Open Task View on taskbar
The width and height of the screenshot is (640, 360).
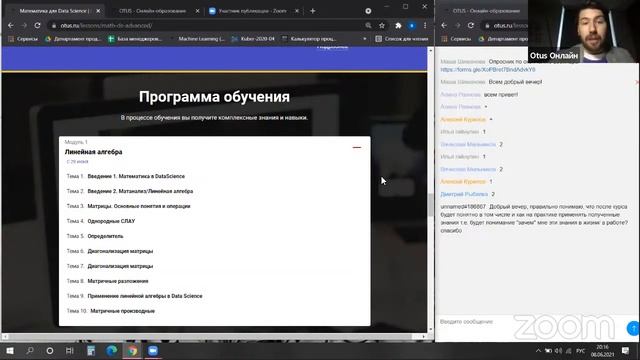70,351
